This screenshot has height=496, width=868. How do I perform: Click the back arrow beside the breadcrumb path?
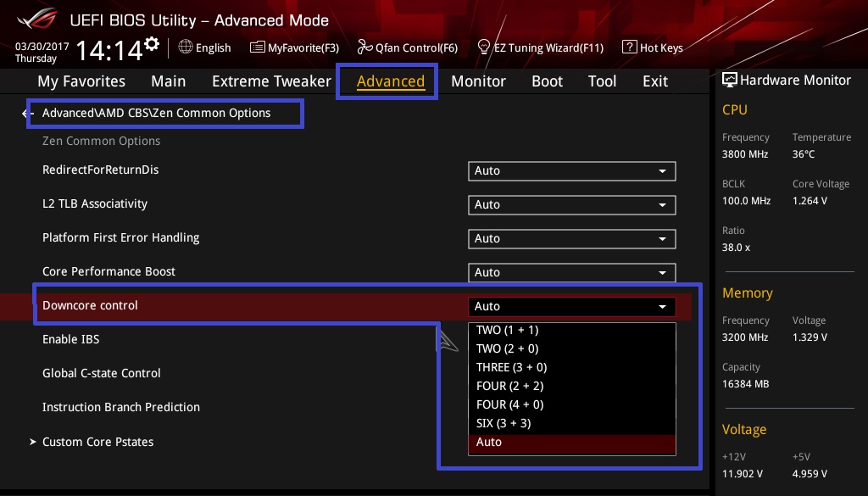click(x=26, y=113)
